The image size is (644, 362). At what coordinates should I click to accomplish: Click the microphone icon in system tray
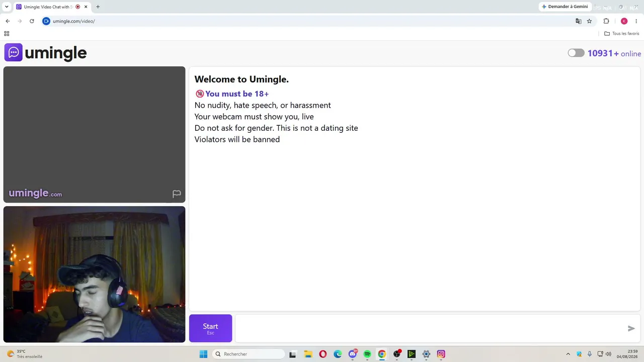tap(590, 354)
